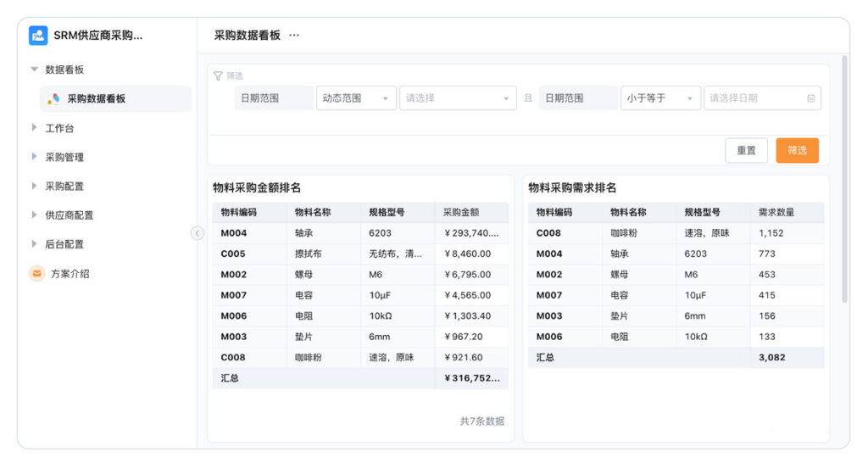Expand the 采购配置 sidebar section
The image size is (868, 463).
[x=34, y=186]
